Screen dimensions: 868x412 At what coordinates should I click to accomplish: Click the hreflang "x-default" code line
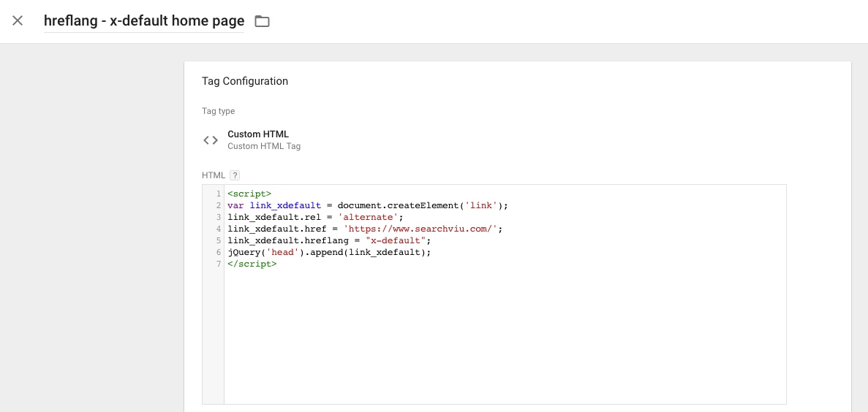click(329, 240)
